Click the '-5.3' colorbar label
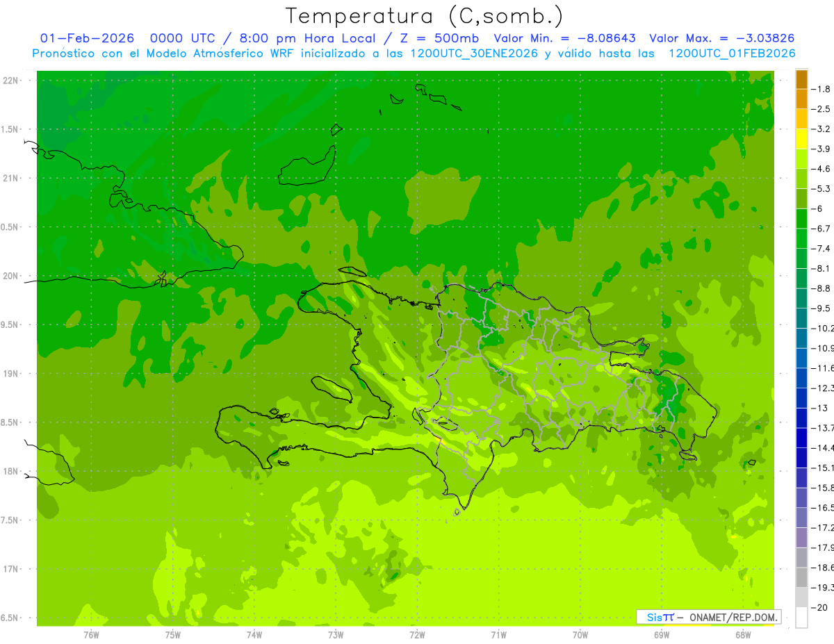 click(x=822, y=189)
